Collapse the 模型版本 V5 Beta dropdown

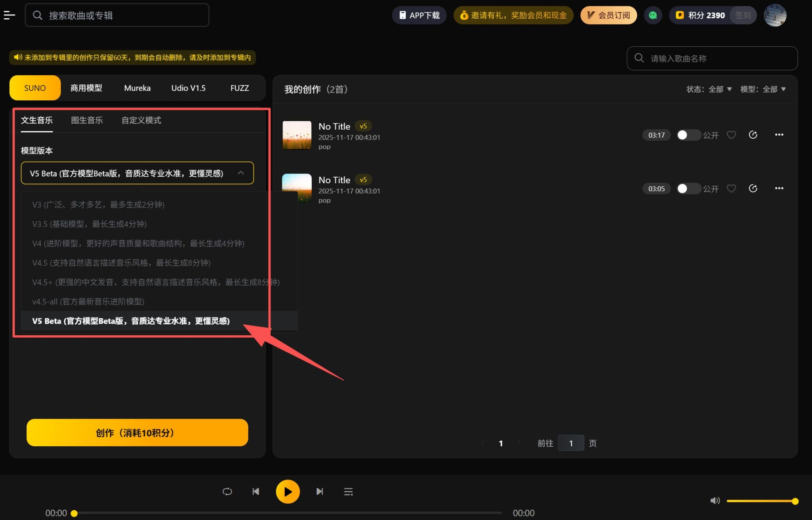point(241,173)
